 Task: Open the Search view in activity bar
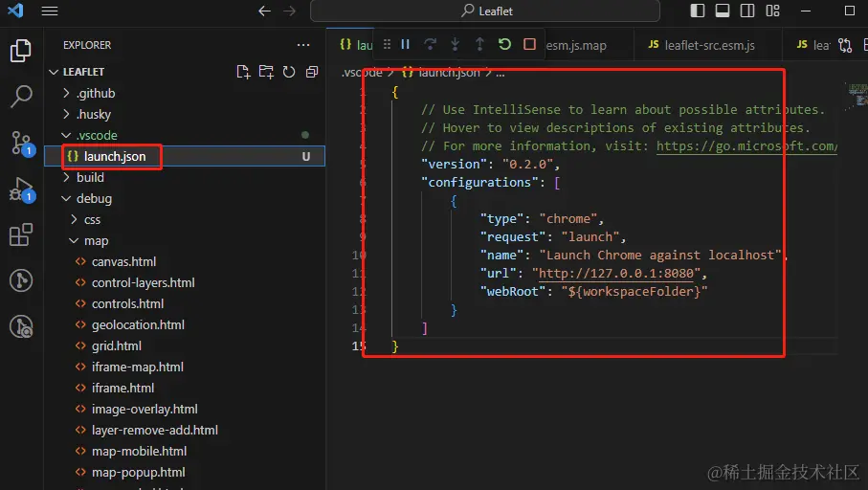[20, 97]
